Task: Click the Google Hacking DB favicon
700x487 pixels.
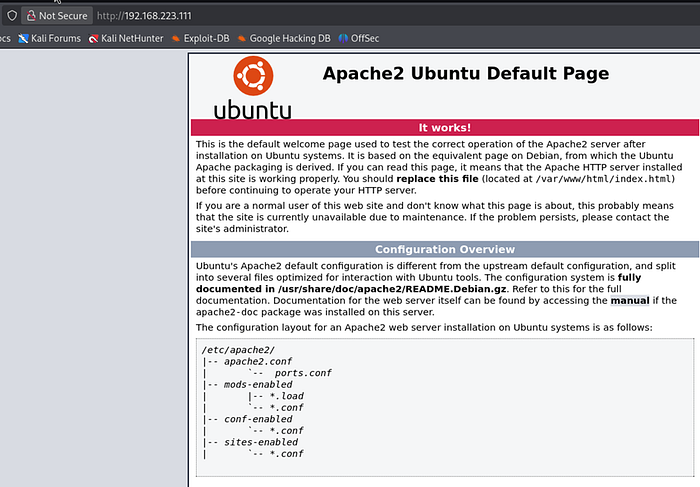Action: (242, 39)
